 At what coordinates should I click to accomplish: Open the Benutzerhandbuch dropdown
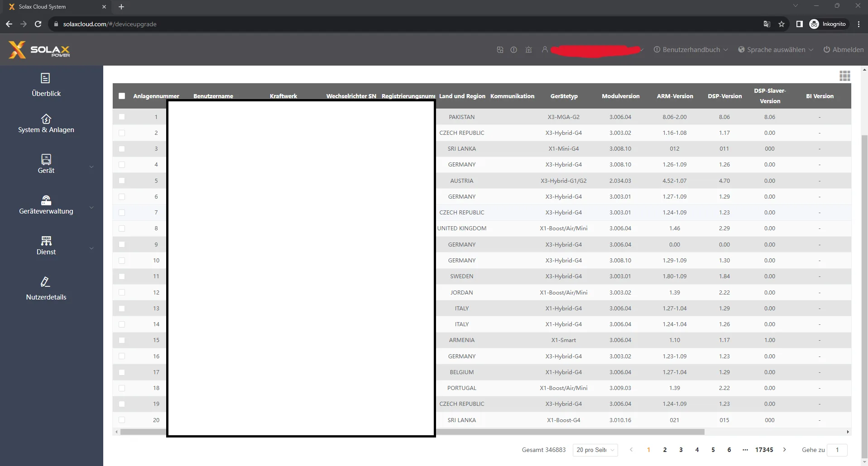[691, 50]
